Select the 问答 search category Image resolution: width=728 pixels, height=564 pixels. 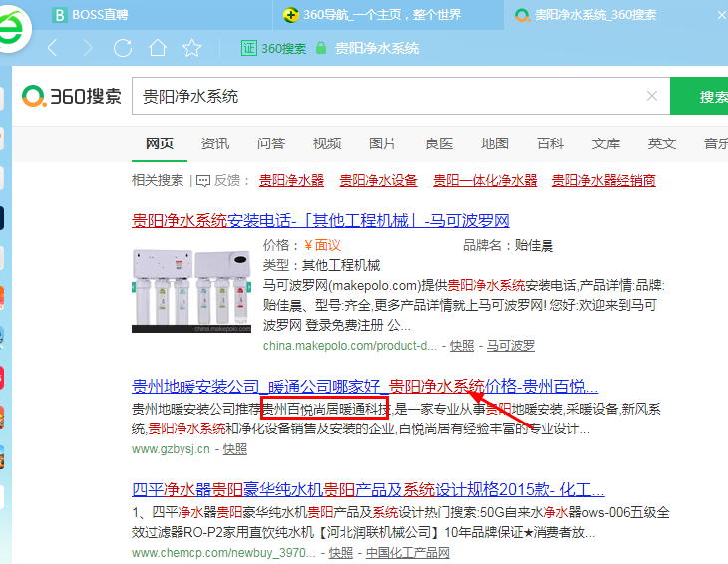(271, 143)
